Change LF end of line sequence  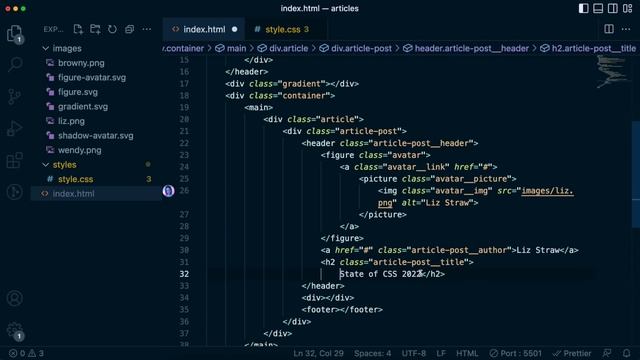point(441,353)
